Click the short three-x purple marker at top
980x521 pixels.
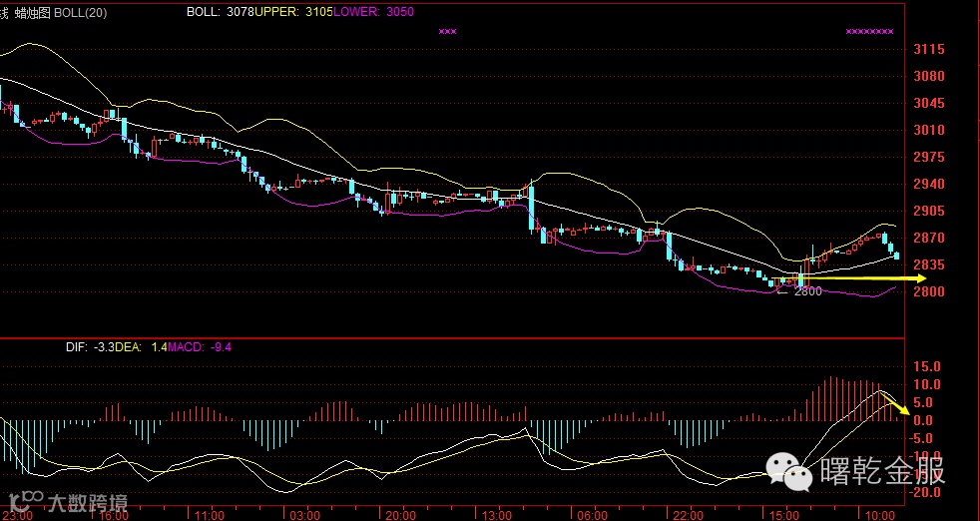tap(447, 31)
